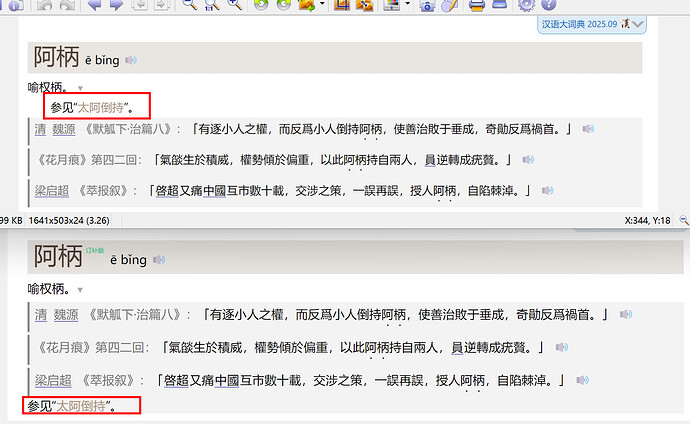Open the 梁启超 author link in 订补版 entry

pos(53,380)
